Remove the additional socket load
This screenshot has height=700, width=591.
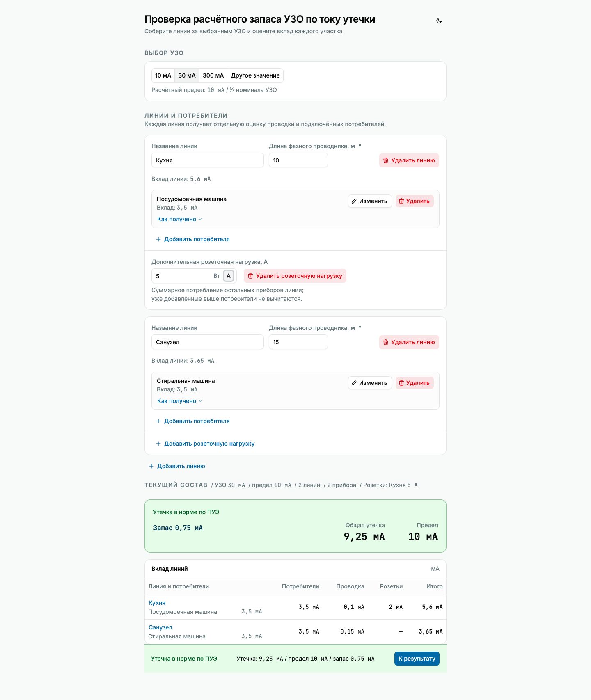point(295,276)
